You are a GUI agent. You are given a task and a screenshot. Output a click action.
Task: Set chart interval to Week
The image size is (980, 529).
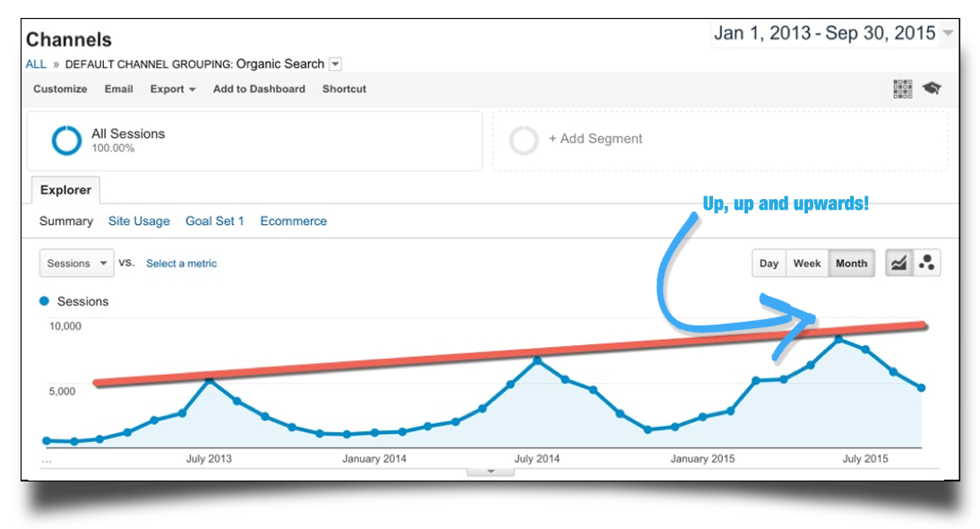[807, 264]
